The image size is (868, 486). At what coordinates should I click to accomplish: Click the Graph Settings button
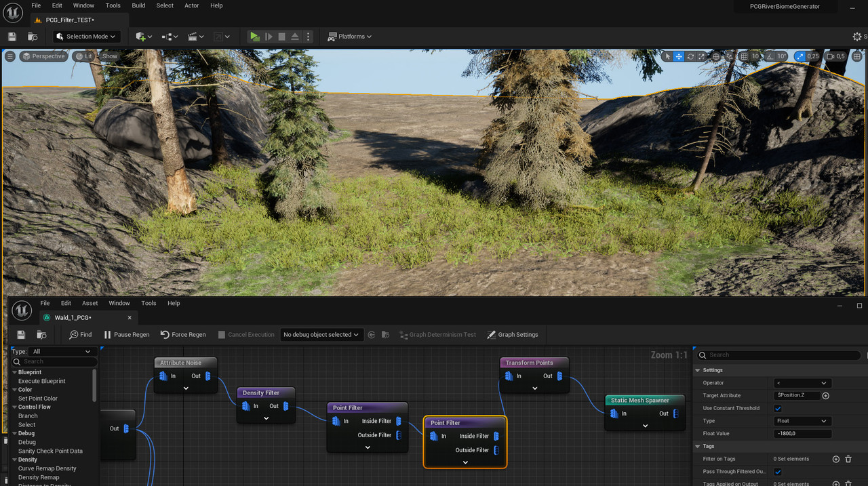pyautogui.click(x=512, y=335)
